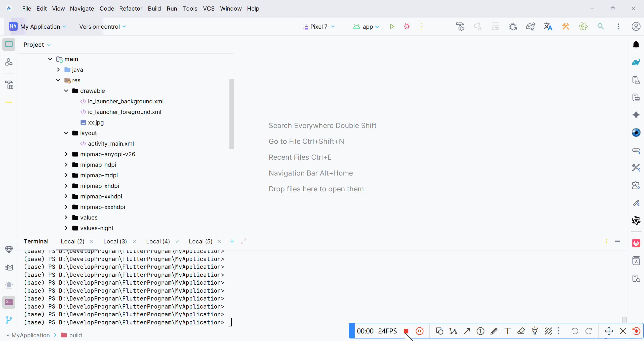Expand the mipmap-hdpi folder
The height and width of the screenshot is (341, 644).
click(x=66, y=165)
